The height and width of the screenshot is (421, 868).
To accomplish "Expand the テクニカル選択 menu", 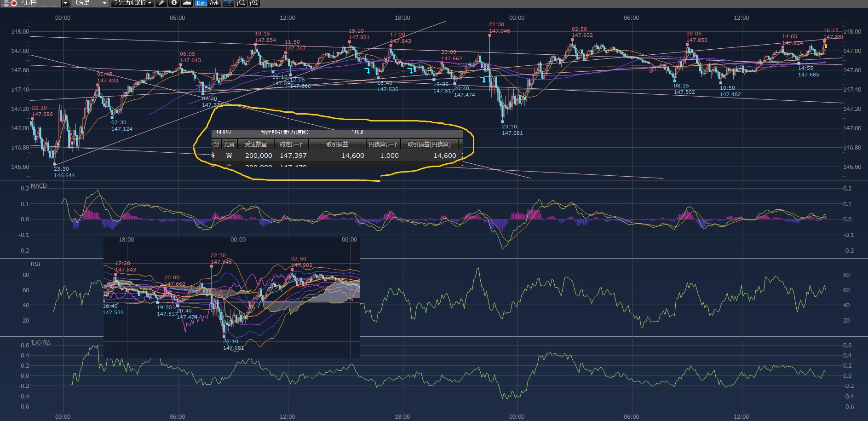I will pyautogui.click(x=133, y=3).
